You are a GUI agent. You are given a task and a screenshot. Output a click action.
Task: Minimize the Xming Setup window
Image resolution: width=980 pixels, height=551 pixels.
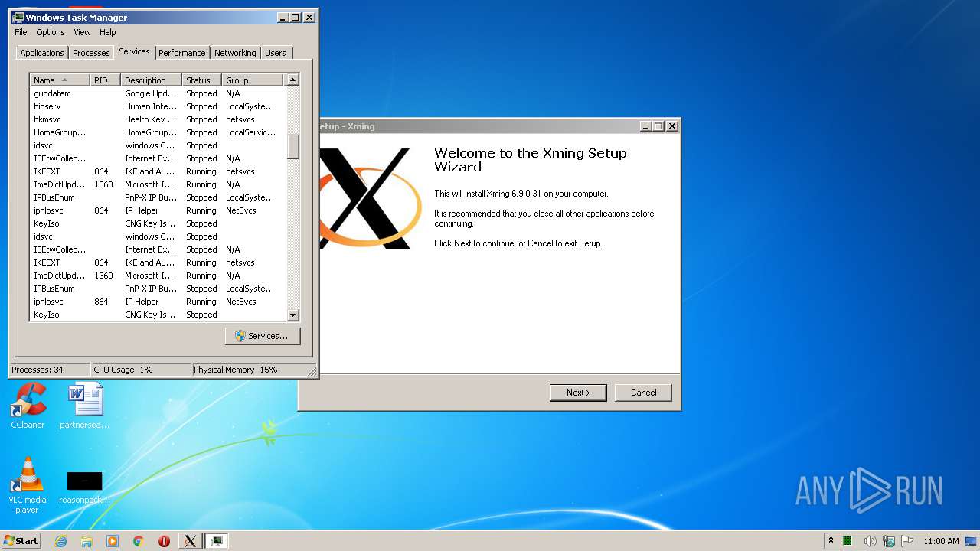click(645, 126)
